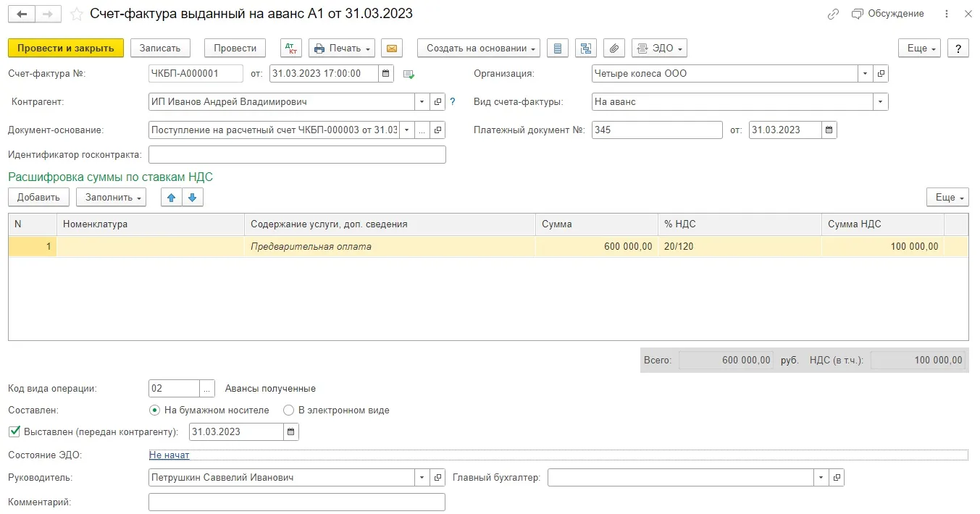The height and width of the screenshot is (514, 980).
Task: Open the ЭДО menu
Action: (658, 49)
